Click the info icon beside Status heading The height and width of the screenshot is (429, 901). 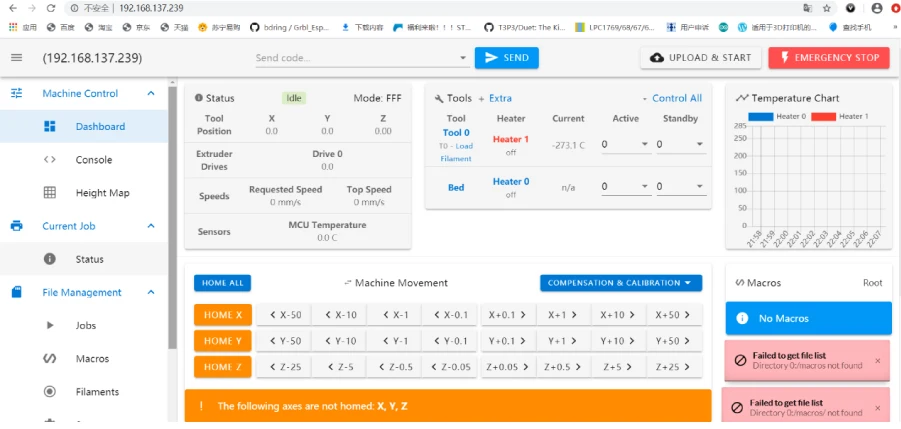point(199,98)
